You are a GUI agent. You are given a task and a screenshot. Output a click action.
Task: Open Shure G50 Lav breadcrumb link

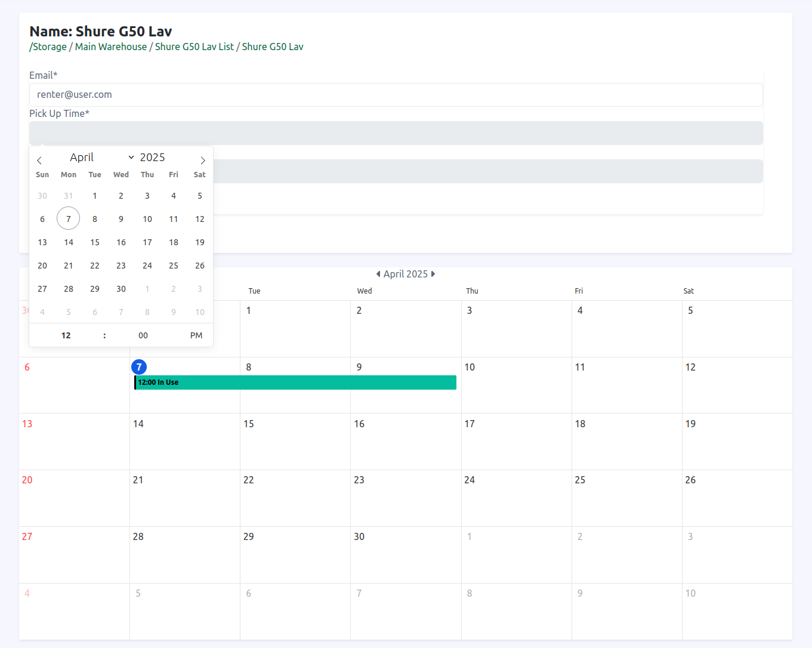click(x=273, y=47)
